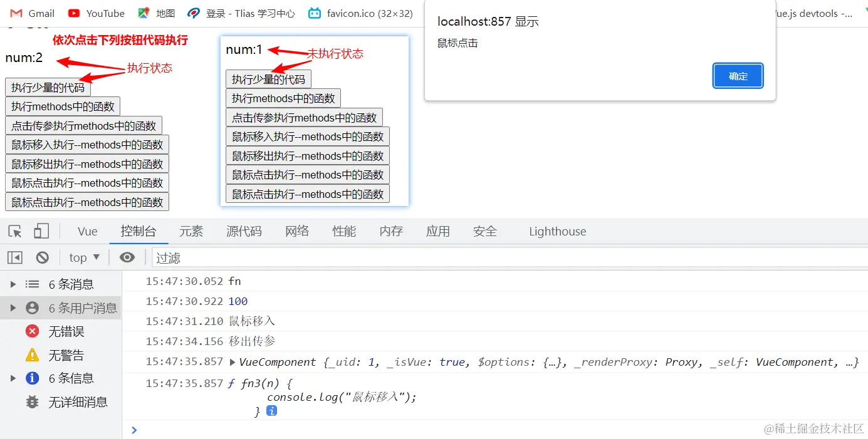The width and height of the screenshot is (868, 439).
Task: Click the num:2 text on page
Action: [24, 58]
